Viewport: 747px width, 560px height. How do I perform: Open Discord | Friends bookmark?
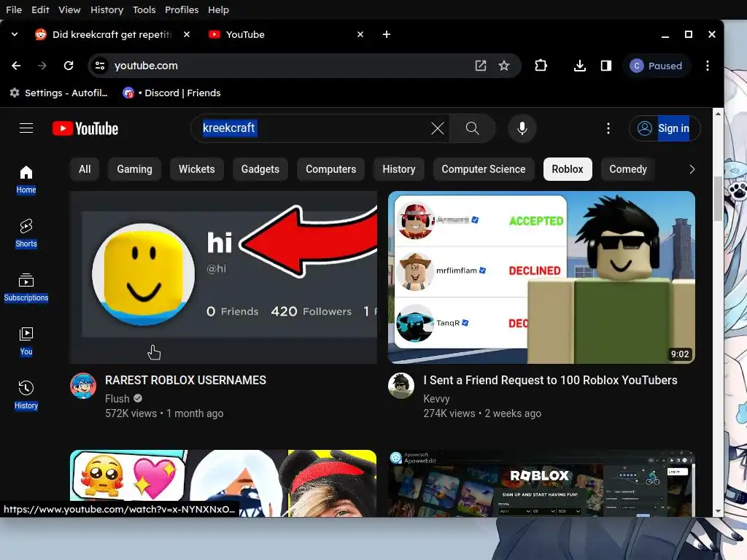point(172,93)
